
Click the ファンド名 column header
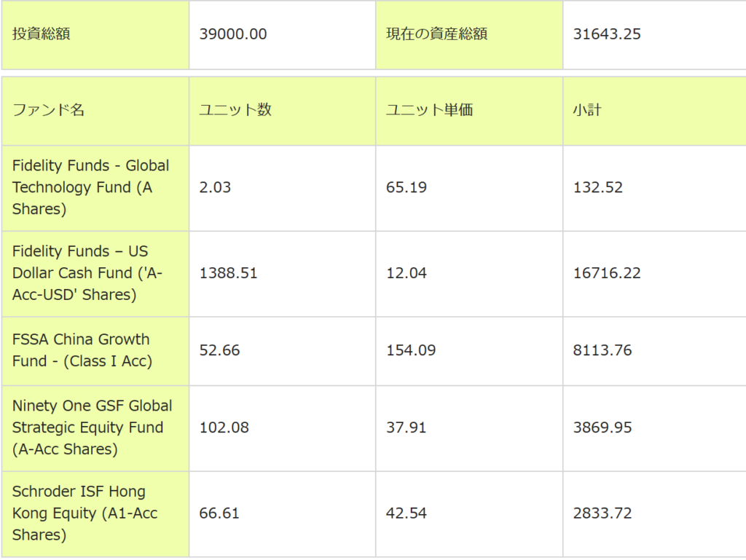pyautogui.click(x=49, y=110)
